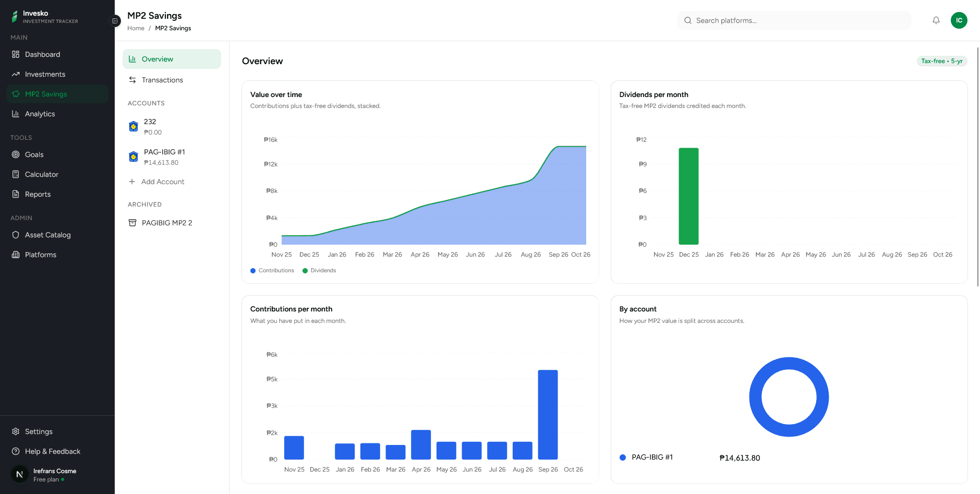Select the PAG-IBIG #1 account

tap(172, 156)
